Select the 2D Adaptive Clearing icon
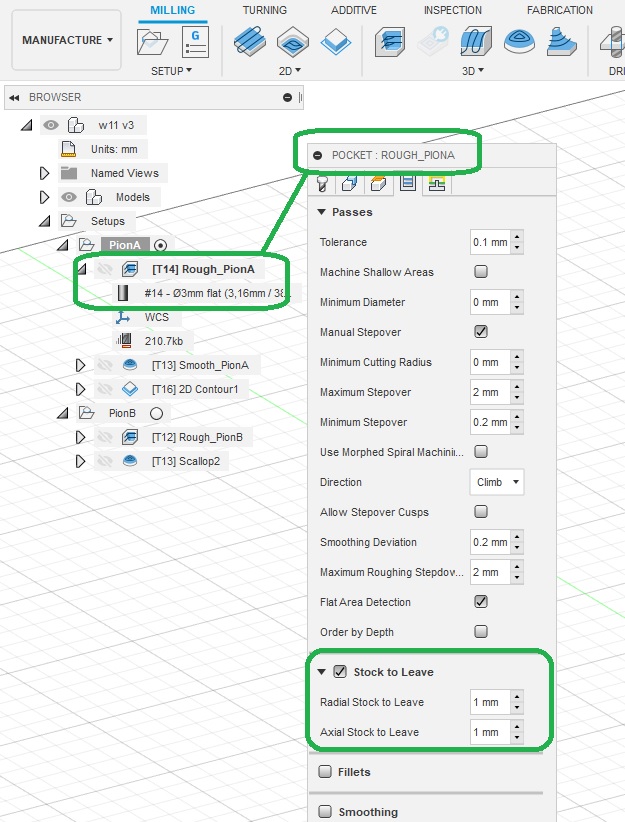Screen dimensions: 625x822 (250, 41)
